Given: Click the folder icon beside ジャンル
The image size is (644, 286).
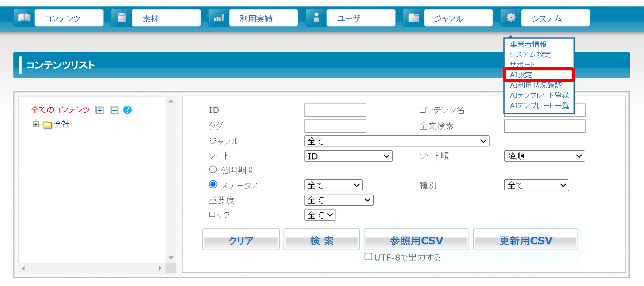Looking at the screenshot, I should click(x=414, y=18).
